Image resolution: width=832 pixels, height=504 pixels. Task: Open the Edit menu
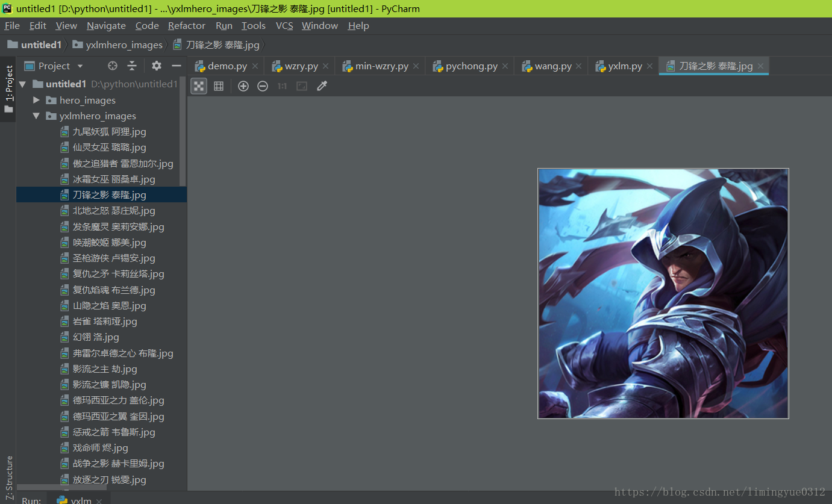click(x=38, y=25)
